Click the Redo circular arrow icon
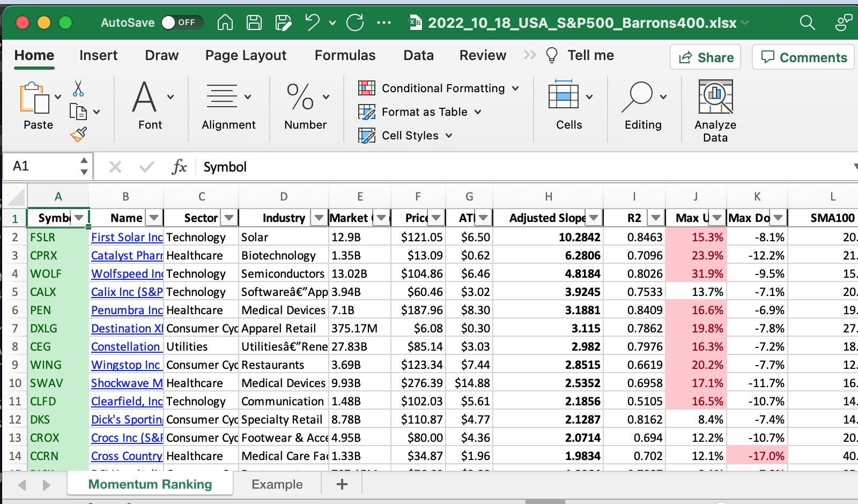The image size is (858, 504). coord(355,23)
